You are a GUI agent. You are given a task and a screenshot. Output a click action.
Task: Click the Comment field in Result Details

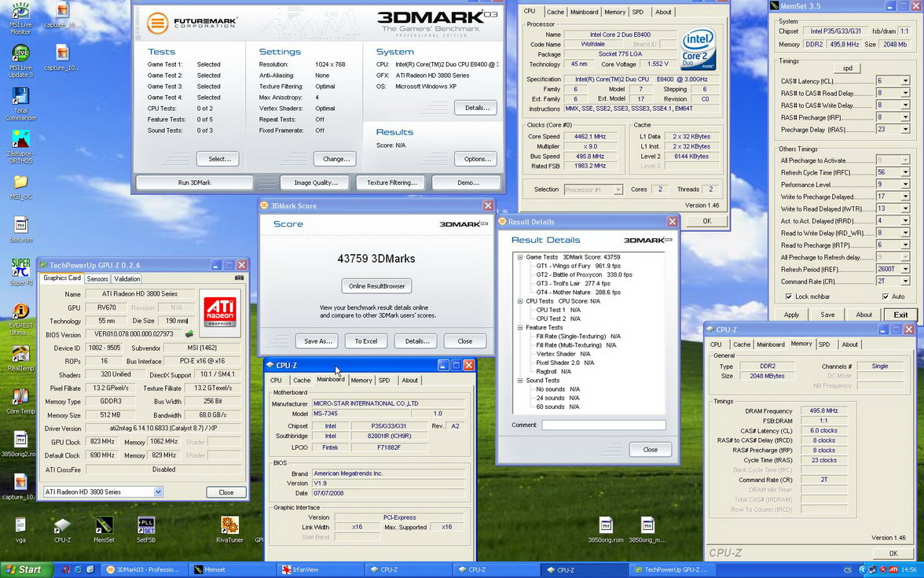pyautogui.click(x=603, y=425)
